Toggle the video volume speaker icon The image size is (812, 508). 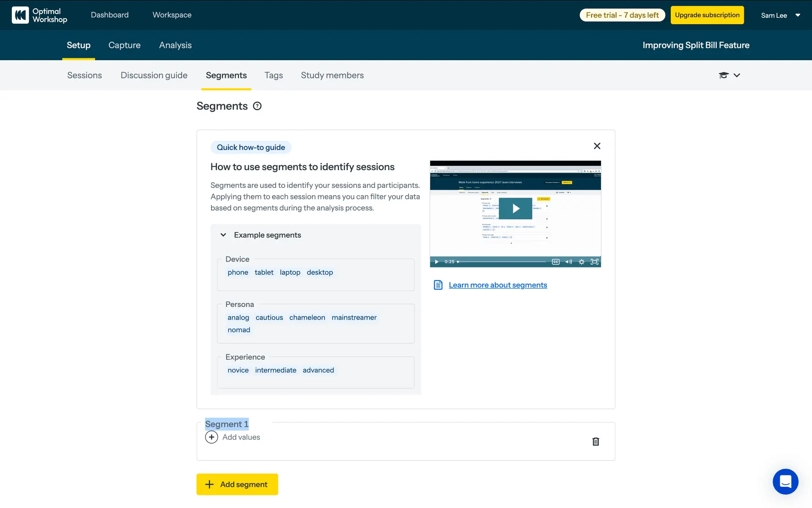coord(568,262)
